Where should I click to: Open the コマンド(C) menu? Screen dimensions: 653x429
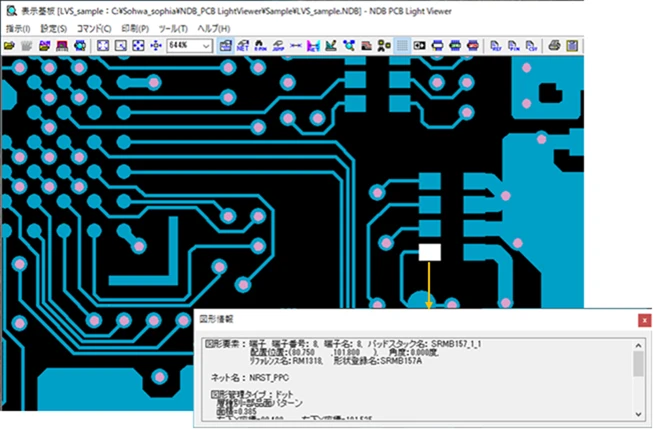pyautogui.click(x=95, y=29)
